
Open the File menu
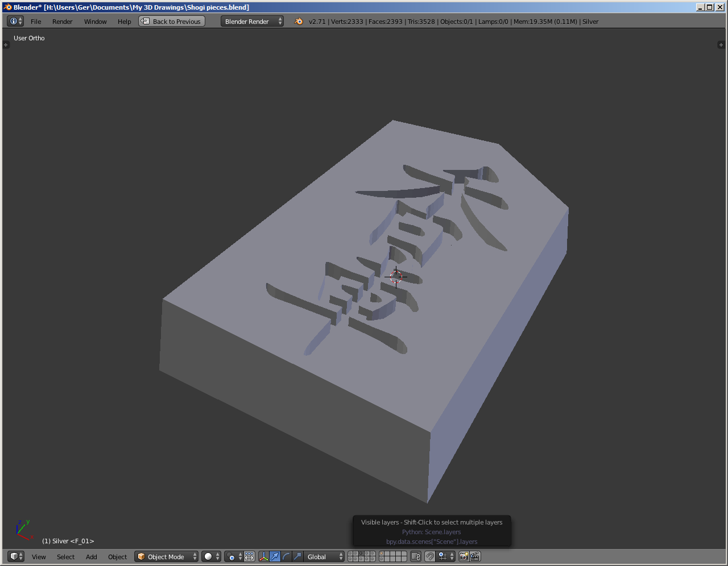(x=36, y=22)
